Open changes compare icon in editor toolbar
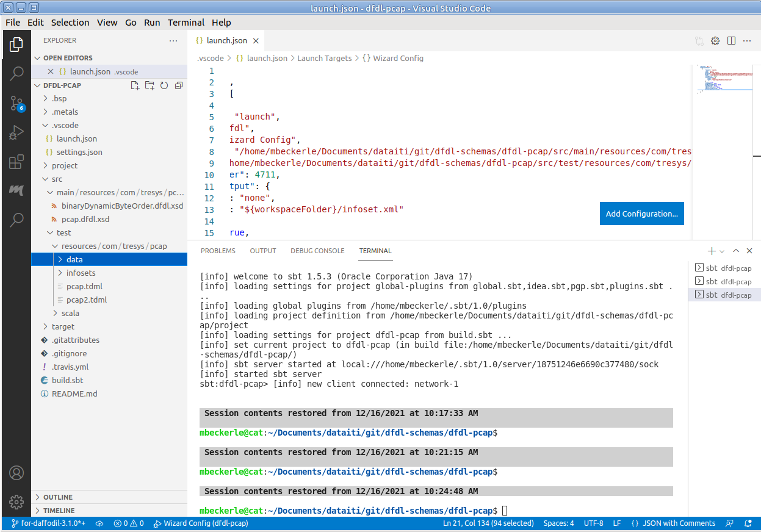Screen dimensions: 761x532 coord(699,41)
